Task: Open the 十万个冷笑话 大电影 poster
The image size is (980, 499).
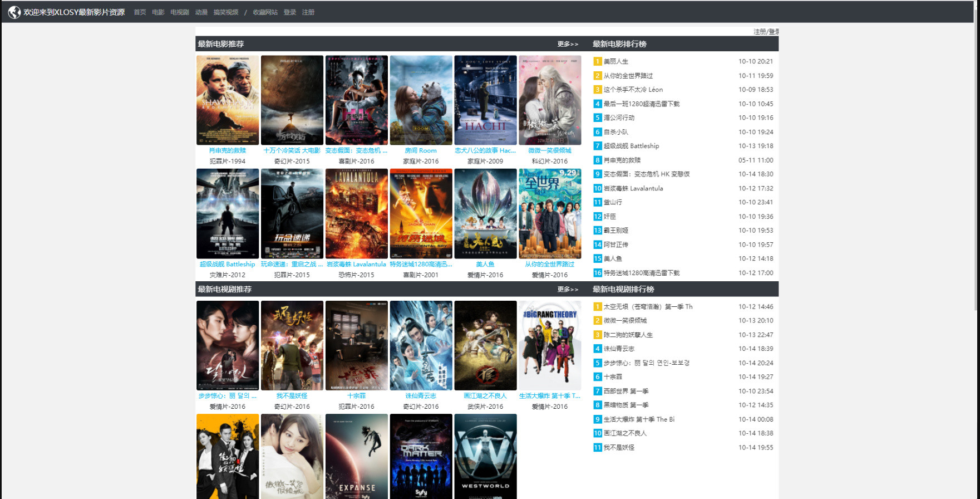Action: (292, 100)
